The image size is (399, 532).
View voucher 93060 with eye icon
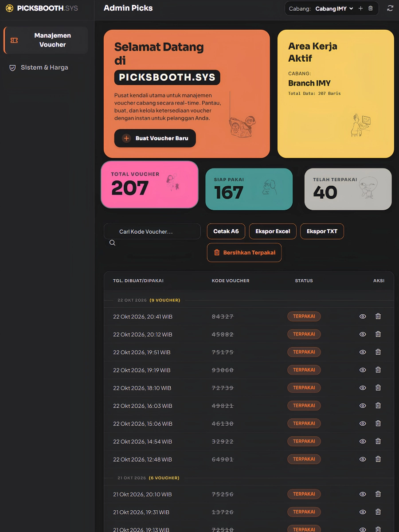[x=363, y=370]
